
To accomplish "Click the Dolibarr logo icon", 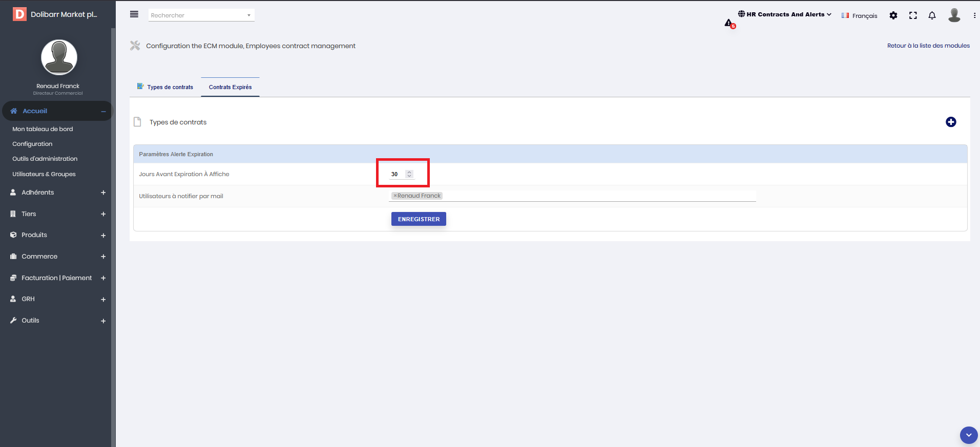I will coord(19,14).
